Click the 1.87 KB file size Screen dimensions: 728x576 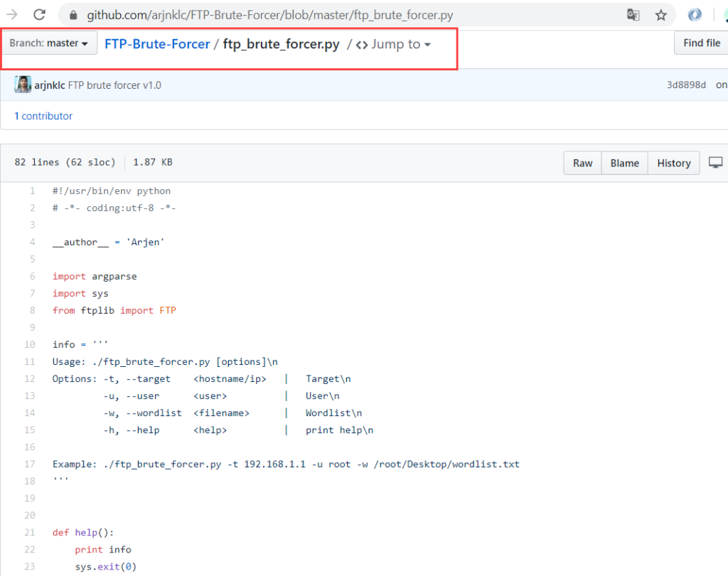tap(153, 162)
